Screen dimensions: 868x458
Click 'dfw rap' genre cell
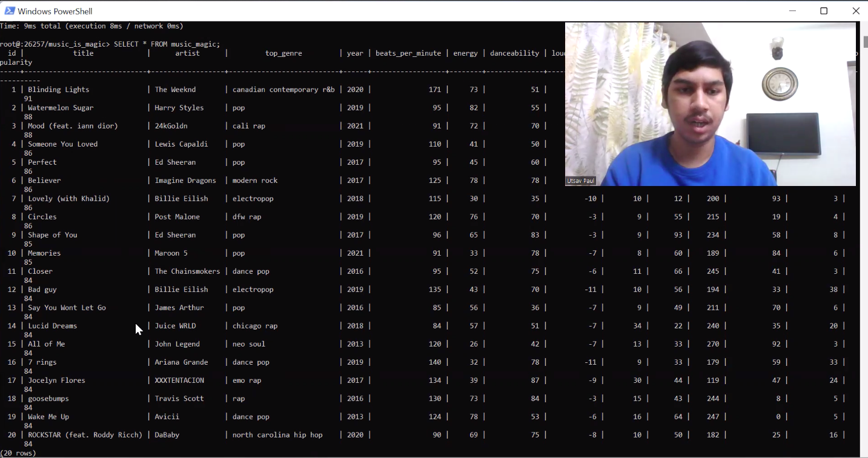[247, 217]
